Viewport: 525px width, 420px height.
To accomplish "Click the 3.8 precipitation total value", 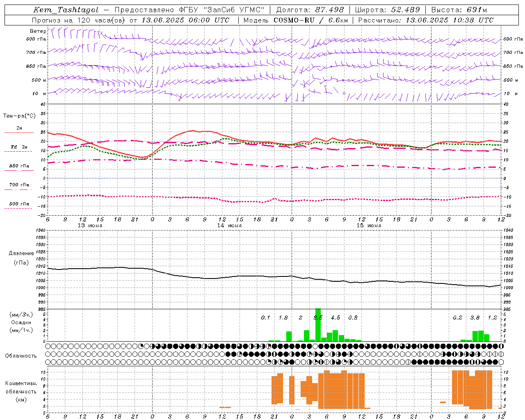I will (475, 317).
